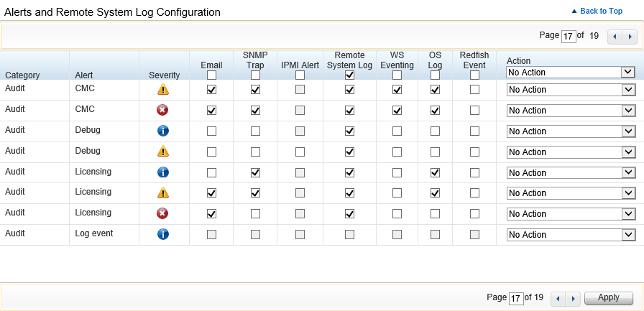
Task: Click informational icon for Licensing alert
Action: [x=163, y=172]
